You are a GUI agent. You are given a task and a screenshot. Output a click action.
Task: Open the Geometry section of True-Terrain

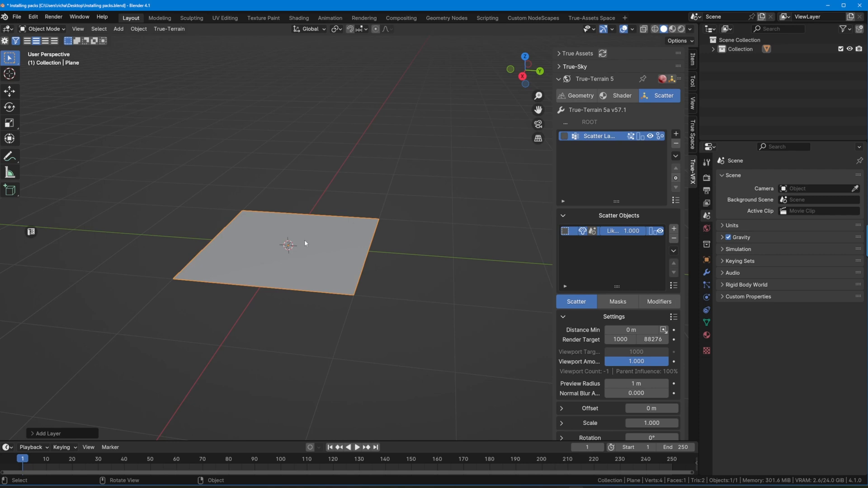pos(576,96)
